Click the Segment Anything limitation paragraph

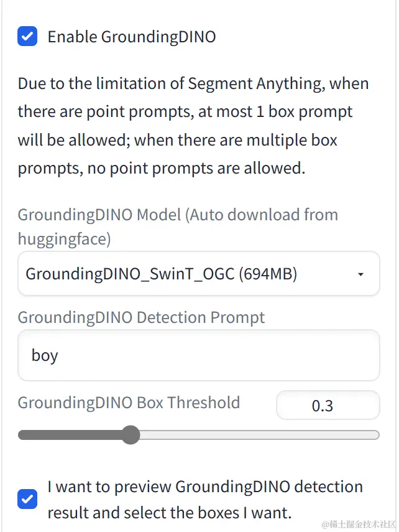(193, 126)
